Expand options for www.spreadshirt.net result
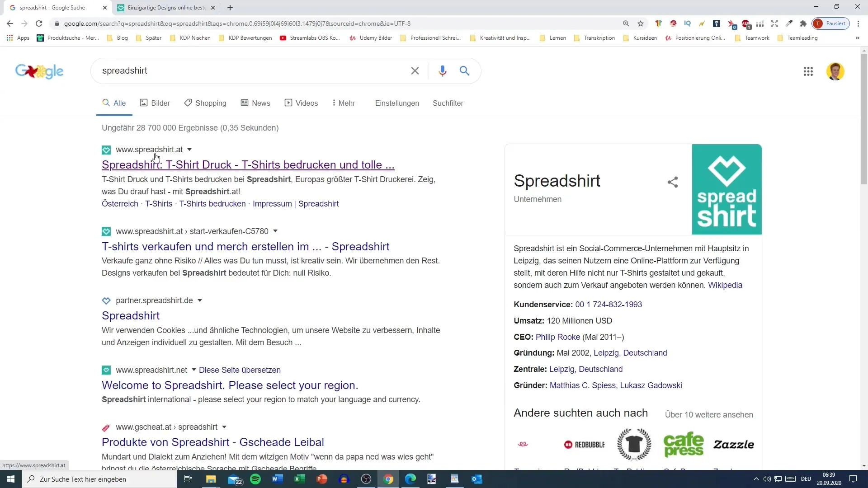The image size is (868, 488). 194,370
